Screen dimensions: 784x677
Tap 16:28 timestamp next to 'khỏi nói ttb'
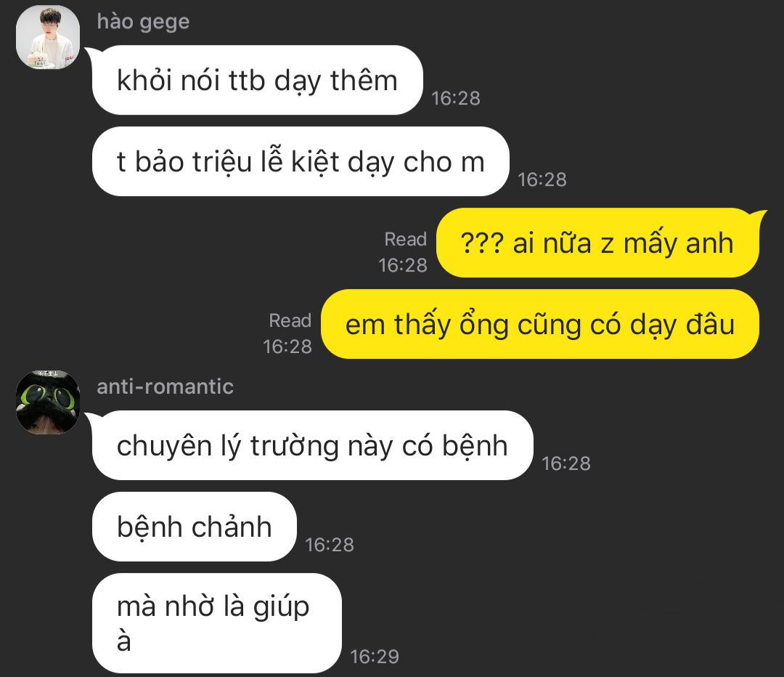click(x=455, y=98)
